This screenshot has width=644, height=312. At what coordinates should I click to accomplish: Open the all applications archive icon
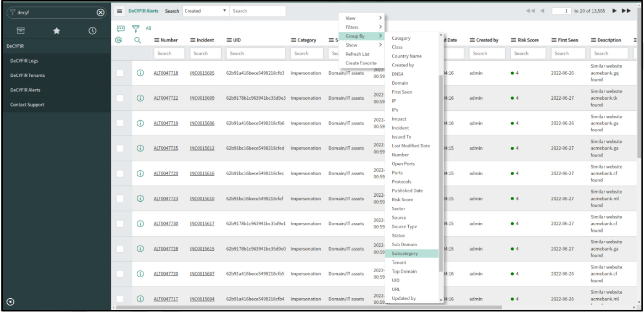pos(21,31)
